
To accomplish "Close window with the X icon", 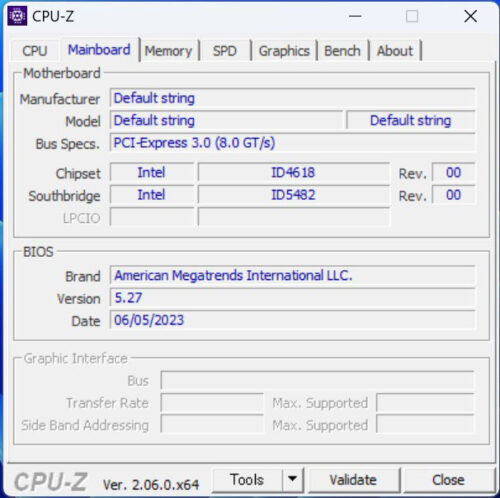I will (x=471, y=16).
